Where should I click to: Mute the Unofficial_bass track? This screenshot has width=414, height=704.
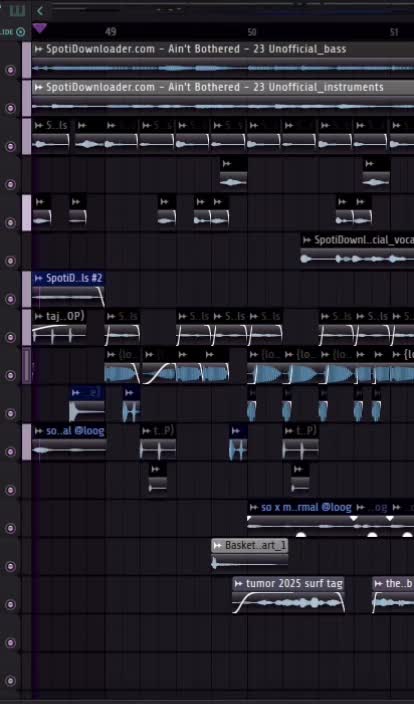[x=10, y=70]
